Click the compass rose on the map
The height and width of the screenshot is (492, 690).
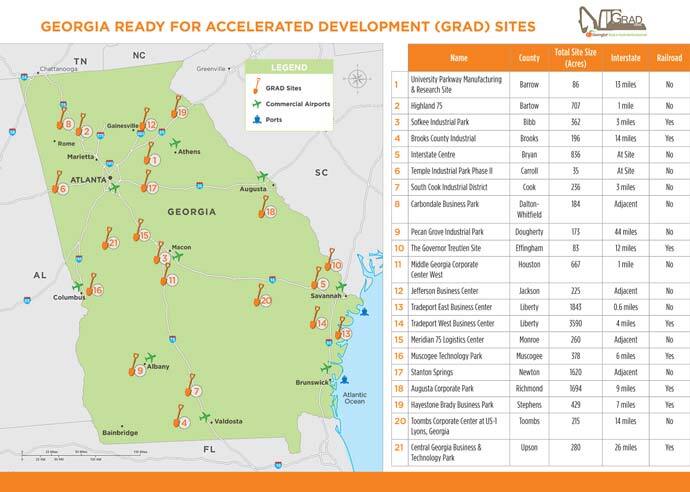tap(357, 79)
